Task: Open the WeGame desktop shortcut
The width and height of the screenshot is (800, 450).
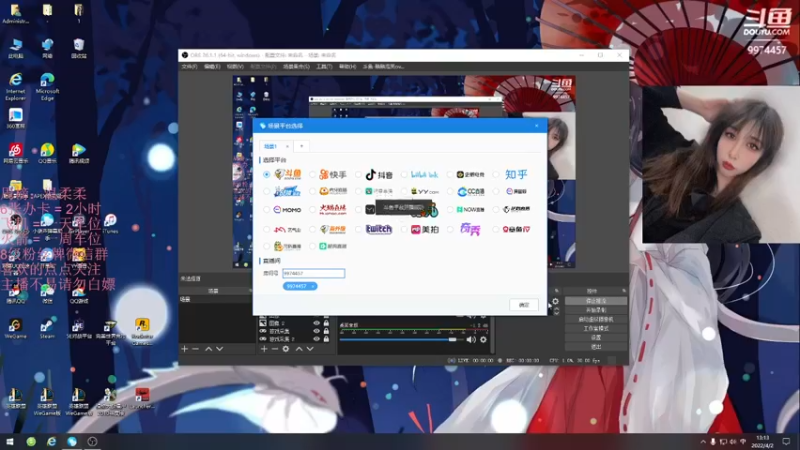Action: (15, 329)
